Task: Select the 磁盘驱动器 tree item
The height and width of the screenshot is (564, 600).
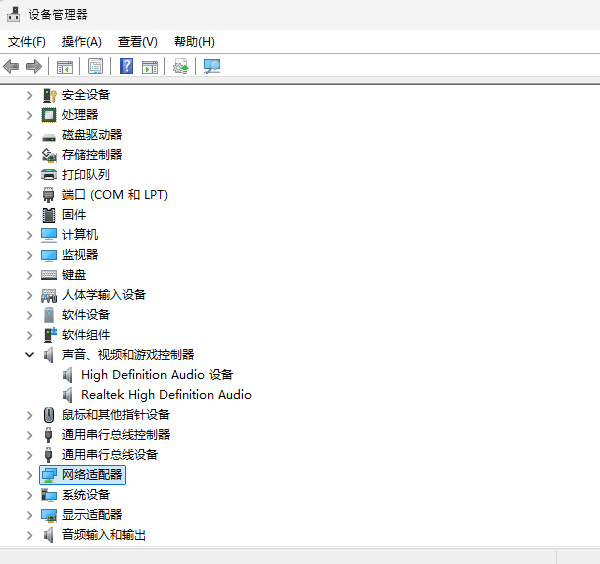Action: tap(92, 135)
